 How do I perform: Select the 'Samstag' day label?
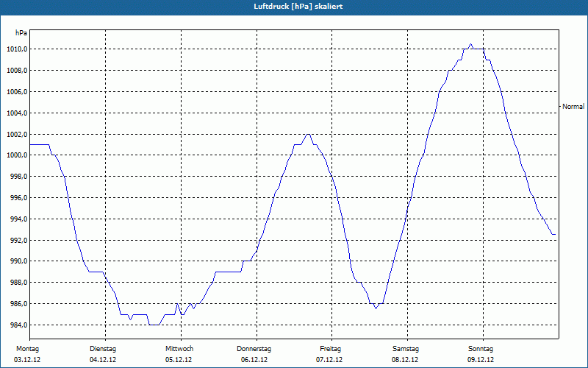click(x=406, y=349)
